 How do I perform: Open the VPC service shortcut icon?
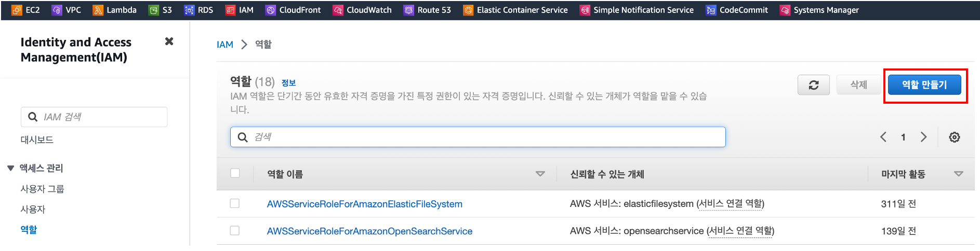[57, 10]
